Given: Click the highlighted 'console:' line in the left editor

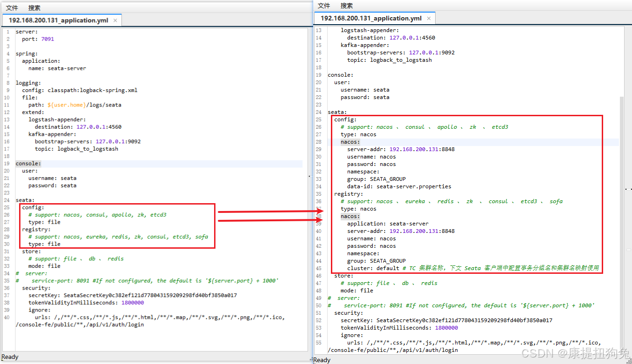Looking at the screenshot, I should 28,164.
